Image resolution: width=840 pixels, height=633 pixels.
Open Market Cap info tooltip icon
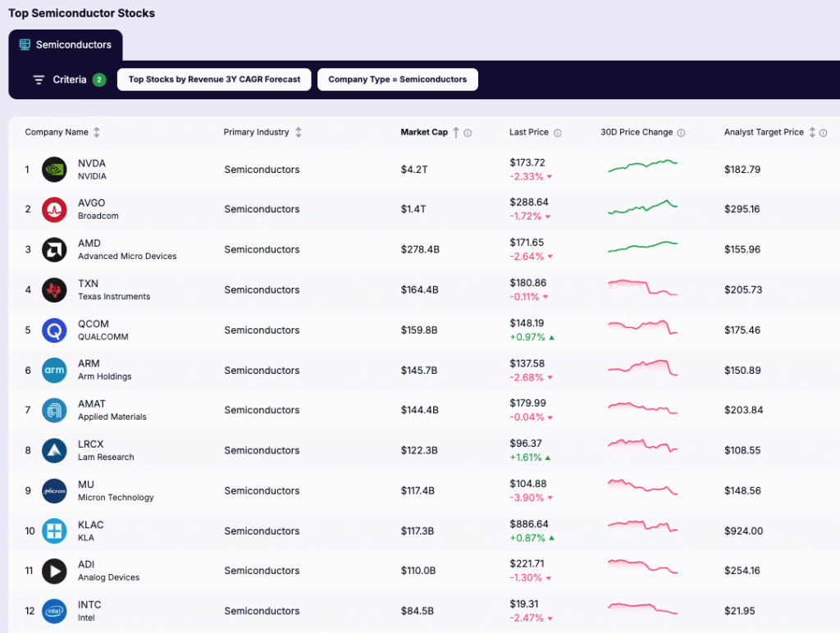coord(468,133)
